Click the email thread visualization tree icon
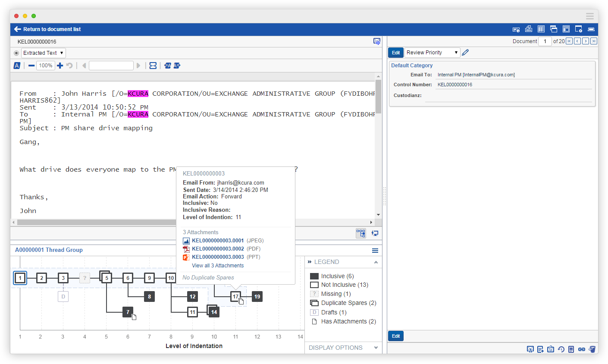This screenshot has height=364, width=608. click(x=361, y=233)
